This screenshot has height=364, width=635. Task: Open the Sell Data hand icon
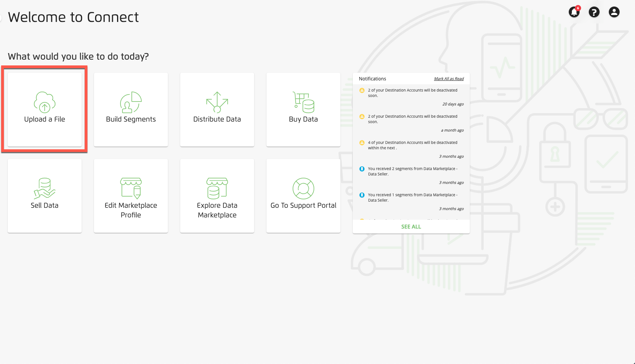click(x=45, y=188)
